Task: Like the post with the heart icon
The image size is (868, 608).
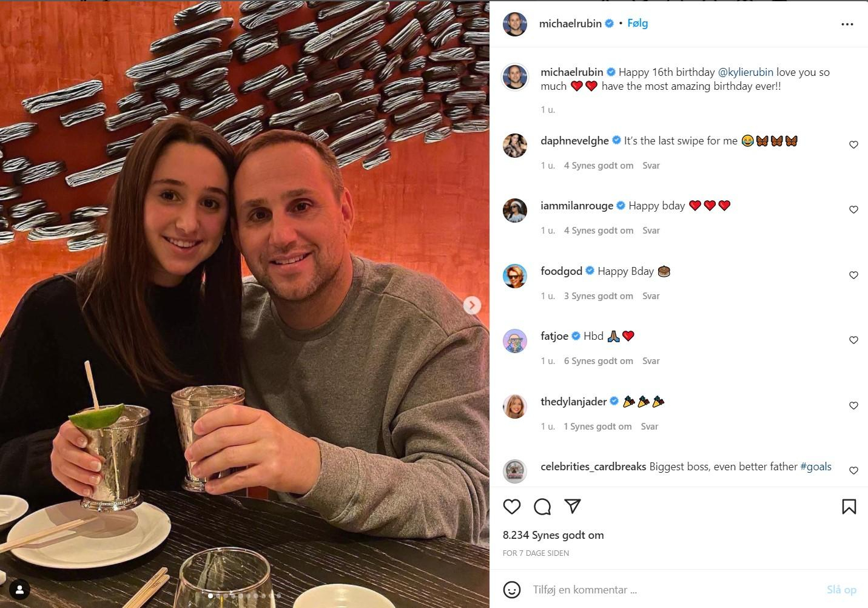Action: (512, 507)
